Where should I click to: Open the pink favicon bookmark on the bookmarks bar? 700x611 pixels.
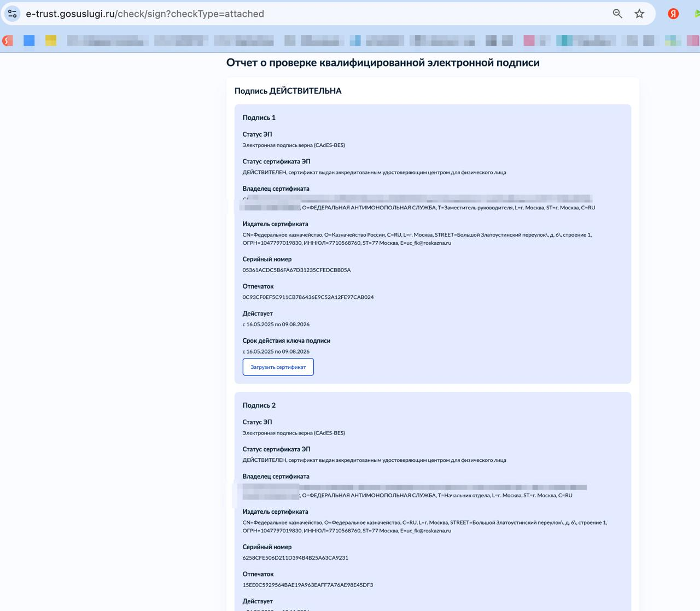click(x=528, y=40)
